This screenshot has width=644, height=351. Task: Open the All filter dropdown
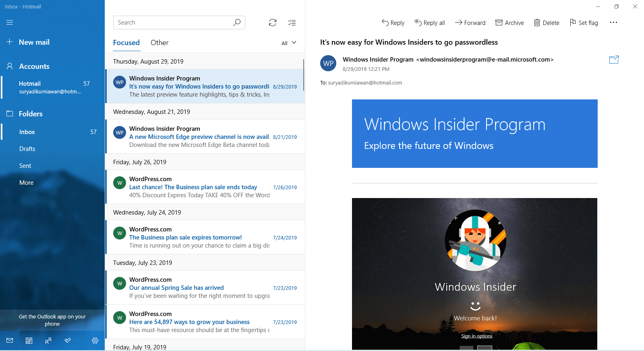(289, 43)
